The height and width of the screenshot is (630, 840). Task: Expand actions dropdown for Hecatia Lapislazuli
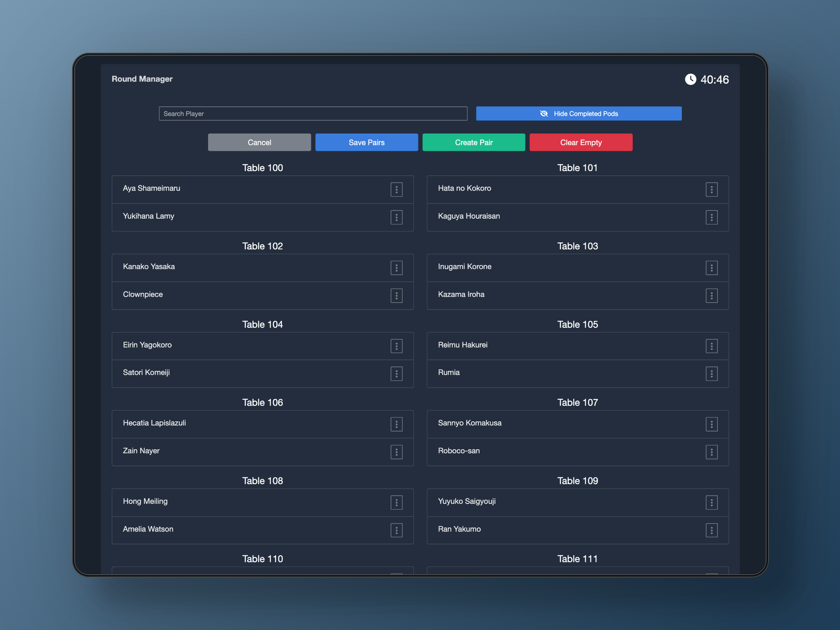click(x=396, y=424)
